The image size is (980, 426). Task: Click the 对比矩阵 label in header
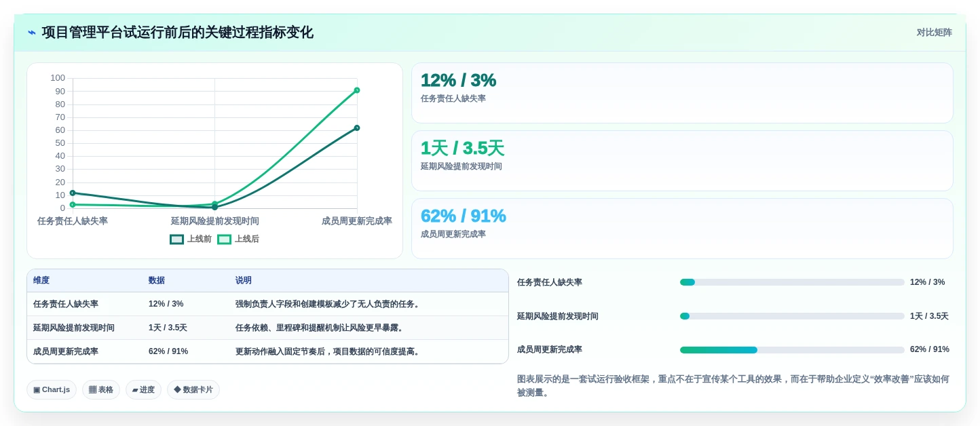pos(934,33)
